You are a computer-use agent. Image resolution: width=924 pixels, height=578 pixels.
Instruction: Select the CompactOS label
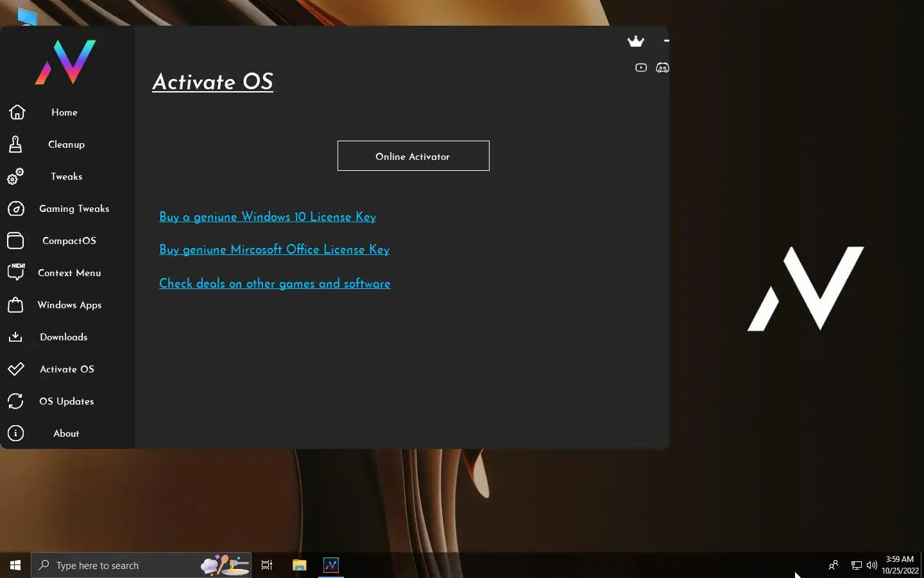coord(69,241)
